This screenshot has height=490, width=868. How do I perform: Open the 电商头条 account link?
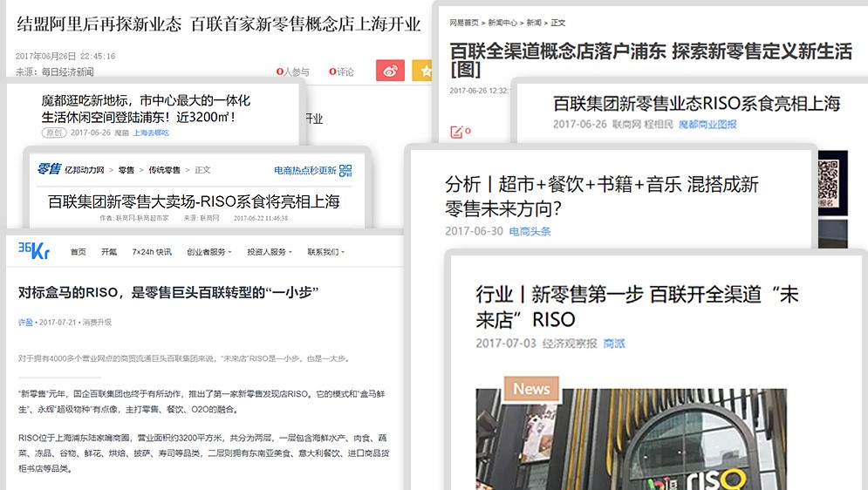pos(530,231)
